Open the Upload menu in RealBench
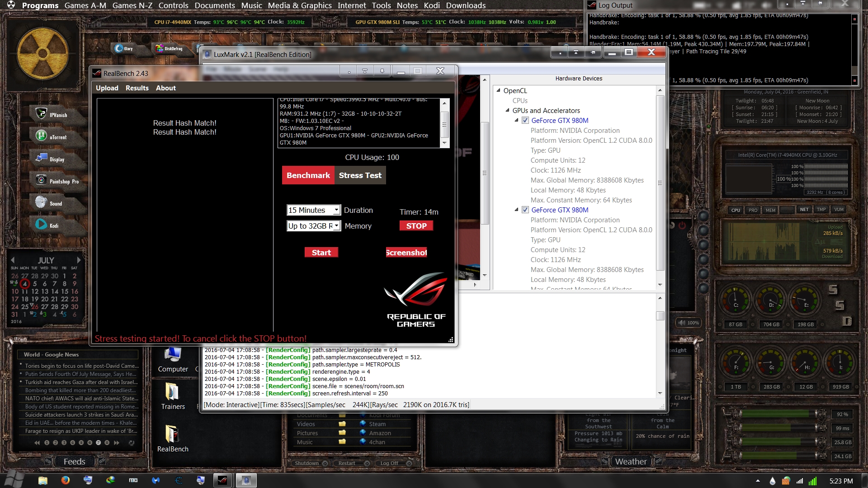 click(x=107, y=88)
